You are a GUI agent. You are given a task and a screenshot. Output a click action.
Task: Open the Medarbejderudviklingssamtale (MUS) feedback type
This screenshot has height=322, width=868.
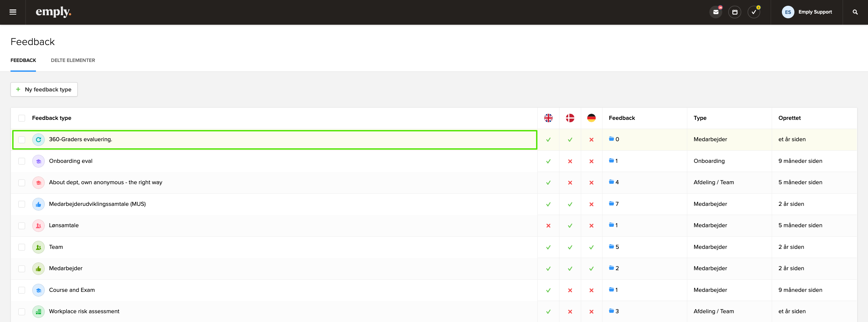click(97, 204)
